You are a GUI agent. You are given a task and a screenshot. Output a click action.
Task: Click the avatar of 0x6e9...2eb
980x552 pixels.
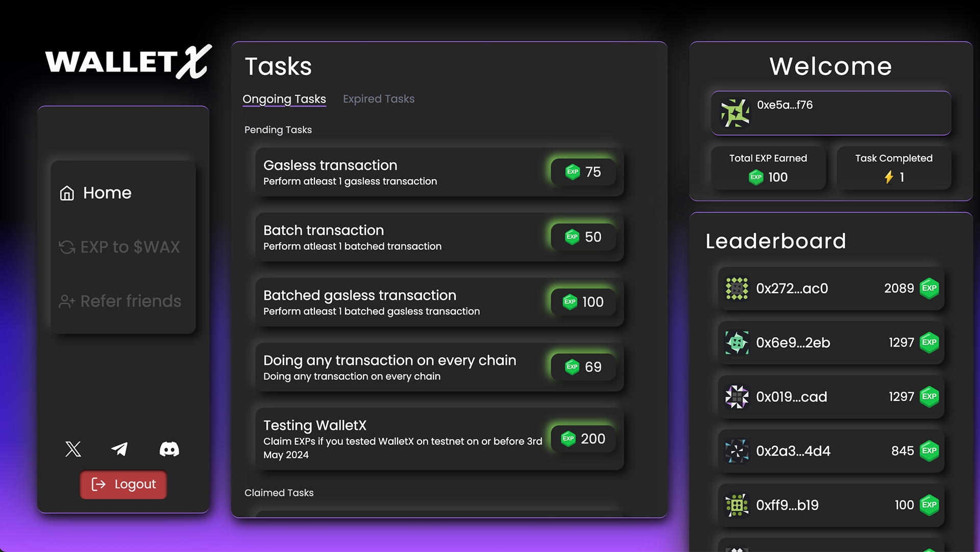click(x=737, y=343)
